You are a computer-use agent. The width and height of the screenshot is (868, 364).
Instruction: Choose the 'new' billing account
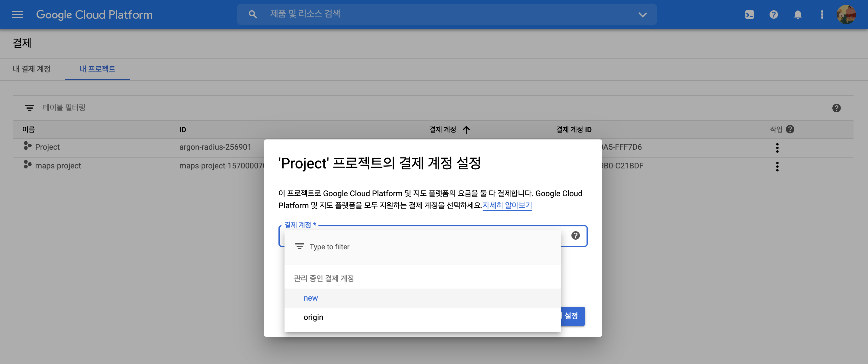pyautogui.click(x=423, y=298)
